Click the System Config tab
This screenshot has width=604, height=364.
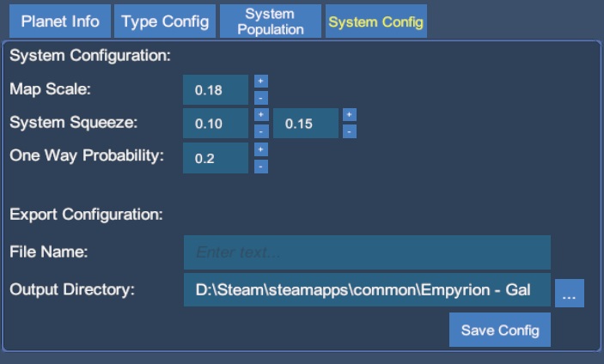(x=376, y=21)
